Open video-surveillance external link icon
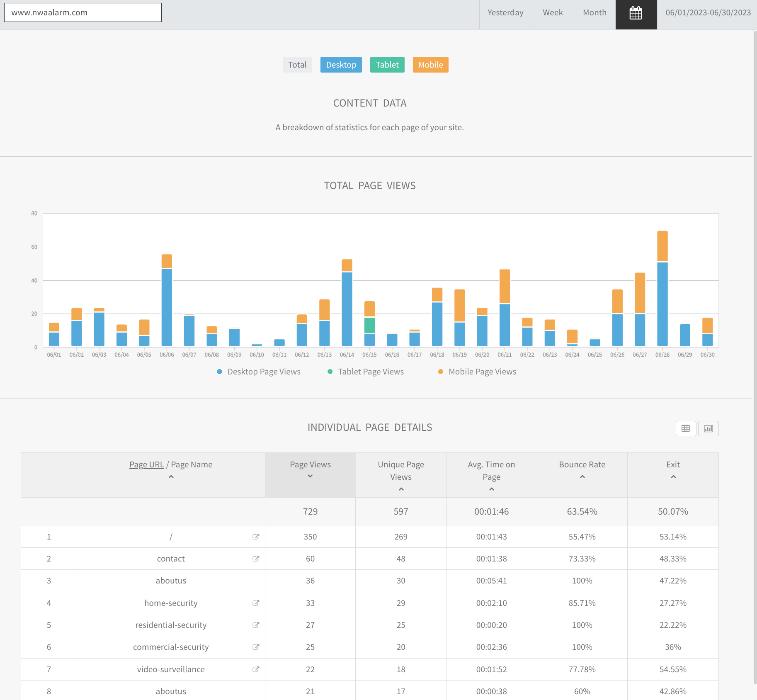This screenshot has height=700, width=757. [x=256, y=669]
